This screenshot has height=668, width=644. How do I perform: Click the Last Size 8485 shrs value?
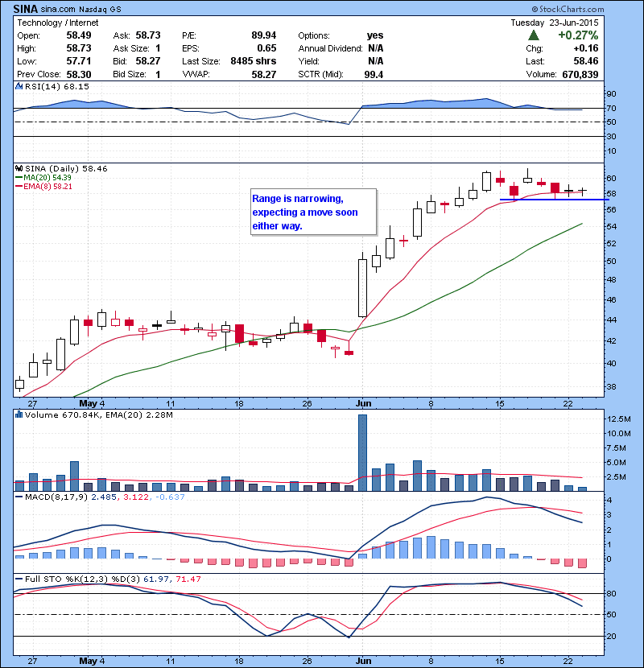pyautogui.click(x=254, y=61)
